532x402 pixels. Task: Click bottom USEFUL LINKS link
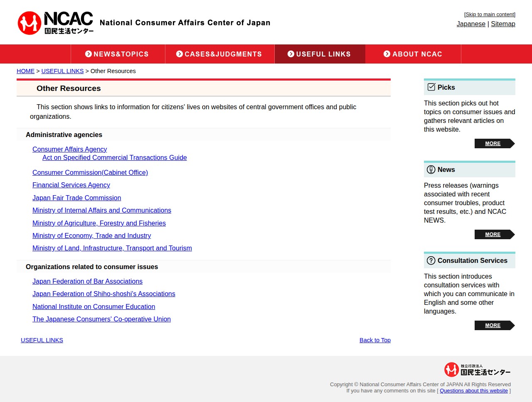[42, 340]
